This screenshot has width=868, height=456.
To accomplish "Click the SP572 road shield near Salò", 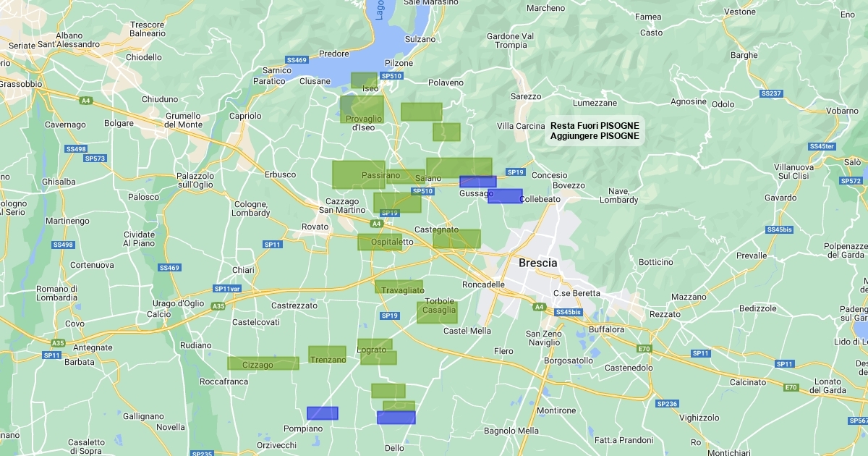I will tap(851, 180).
